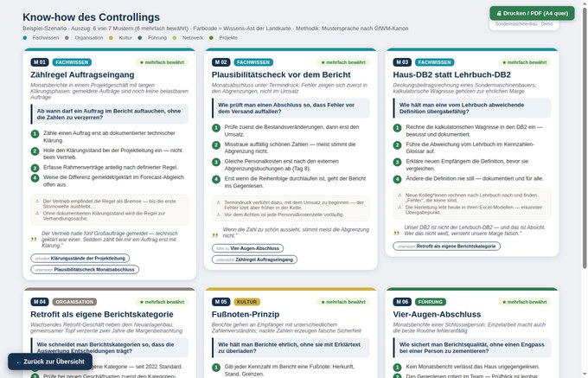
Task: Click step text 'Misstraue auffällig schönen Zahlen'
Action: point(290,148)
